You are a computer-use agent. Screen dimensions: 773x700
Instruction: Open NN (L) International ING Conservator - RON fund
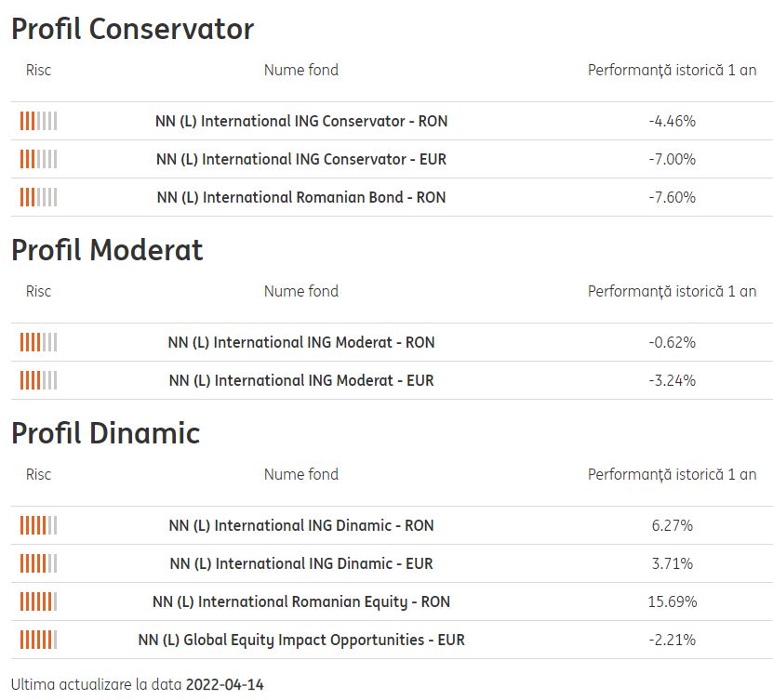[301, 121]
